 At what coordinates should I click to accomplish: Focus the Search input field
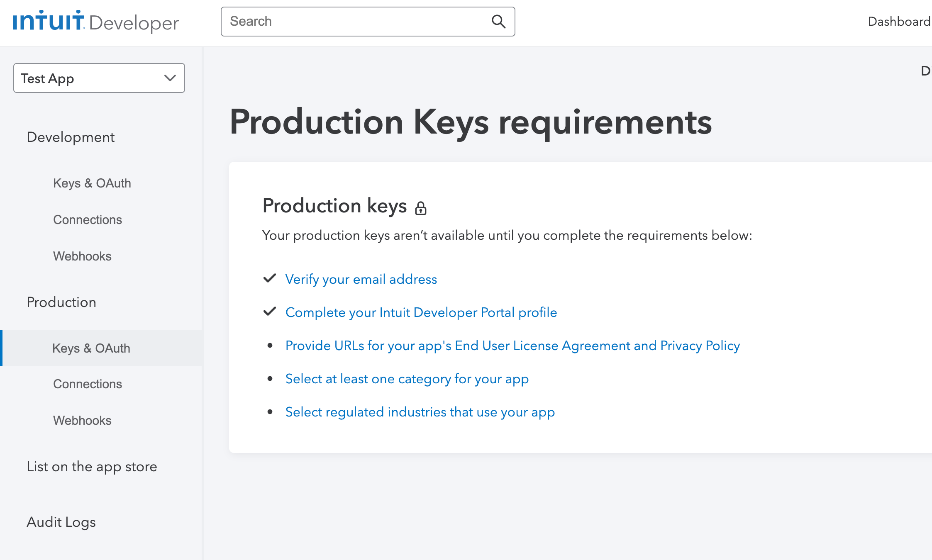point(368,22)
